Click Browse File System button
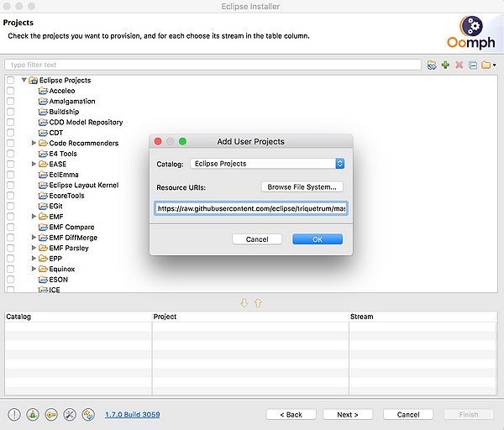This screenshot has width=504, height=430. click(x=302, y=186)
